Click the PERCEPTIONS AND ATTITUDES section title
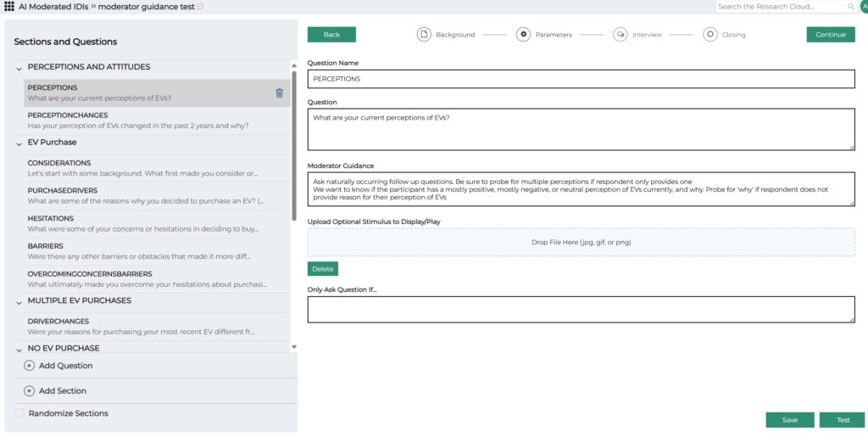868x437 pixels. (88, 67)
